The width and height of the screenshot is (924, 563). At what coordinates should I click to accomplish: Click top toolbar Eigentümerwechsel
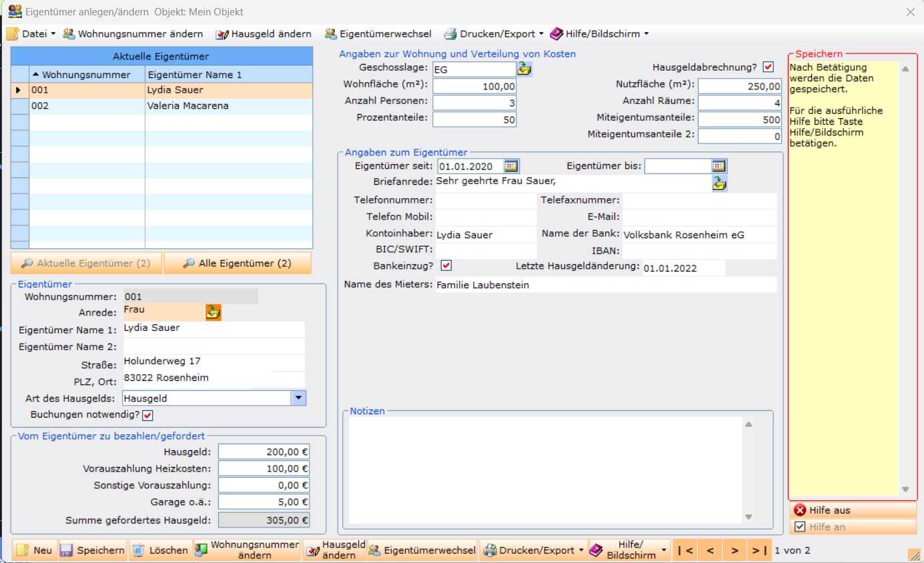click(378, 33)
